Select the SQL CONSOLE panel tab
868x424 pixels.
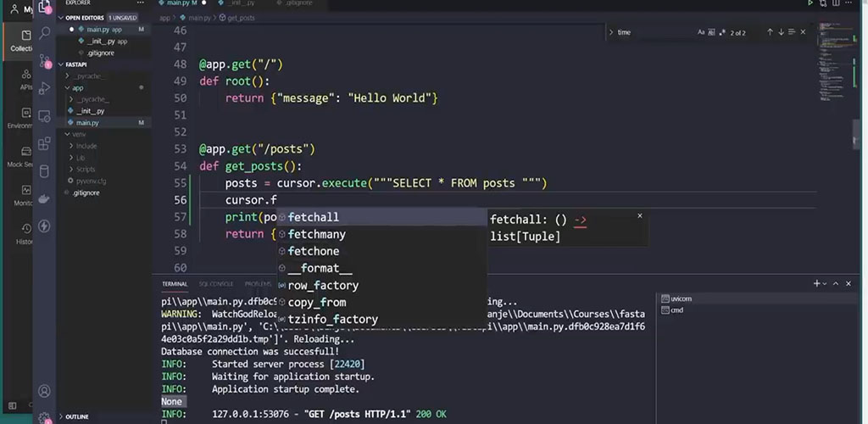tap(216, 284)
